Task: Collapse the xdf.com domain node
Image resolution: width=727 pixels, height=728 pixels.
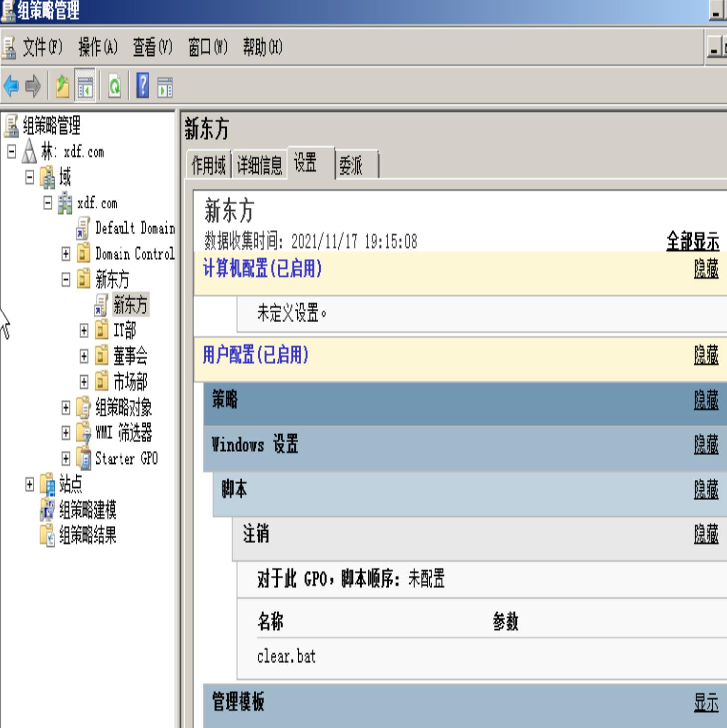Action: pos(48,203)
